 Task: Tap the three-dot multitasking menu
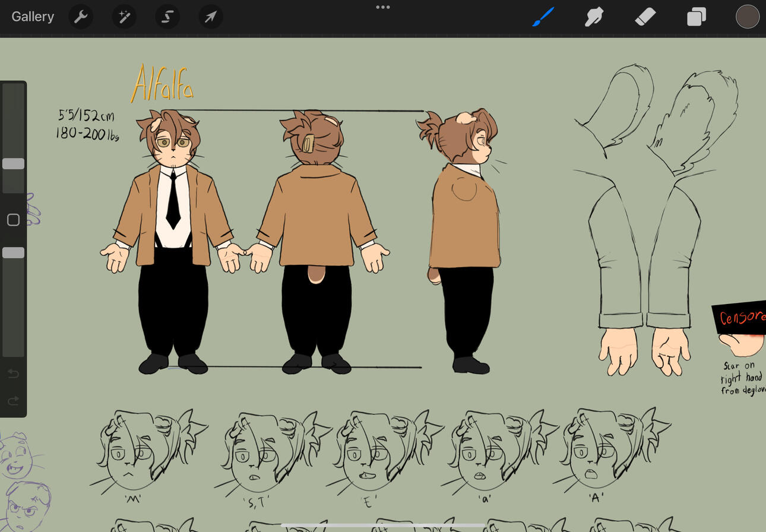[383, 7]
